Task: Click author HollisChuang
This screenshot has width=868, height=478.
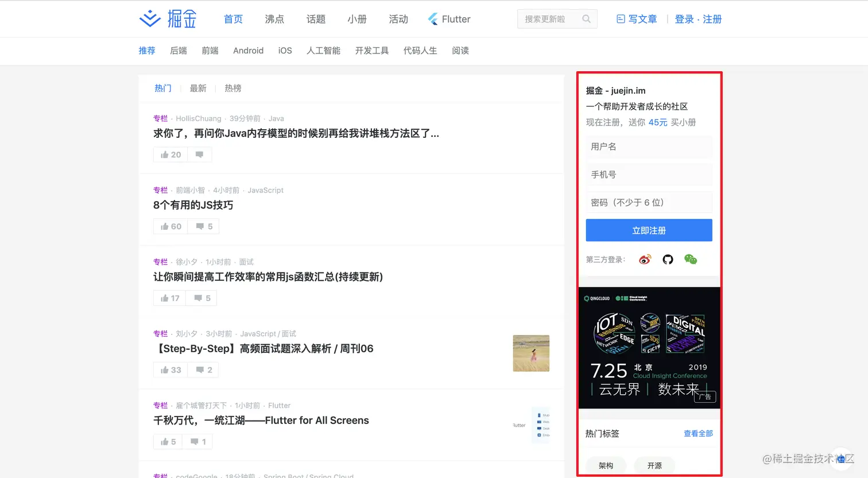Action: click(199, 118)
